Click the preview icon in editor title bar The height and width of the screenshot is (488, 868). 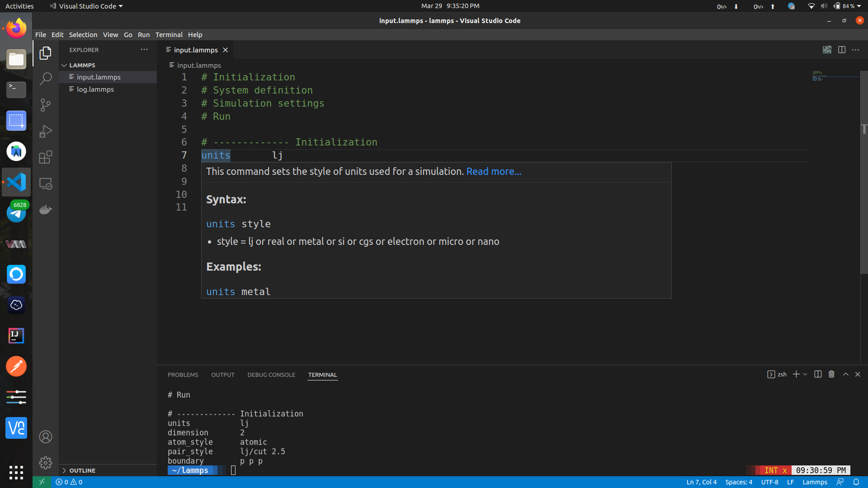827,50
